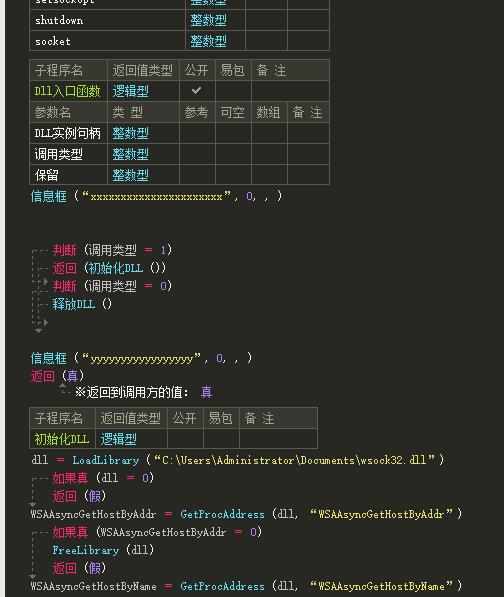Click the 可空 cell for 调用类型 parameter
Screen dimensions: 504x597
tap(233, 154)
